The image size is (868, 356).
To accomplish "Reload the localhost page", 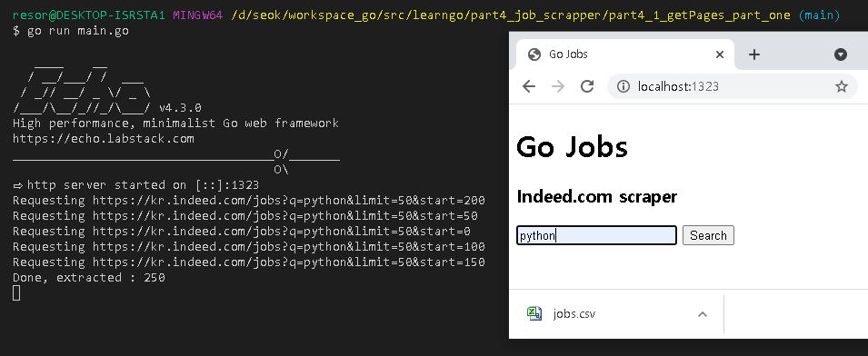I will point(587,86).
